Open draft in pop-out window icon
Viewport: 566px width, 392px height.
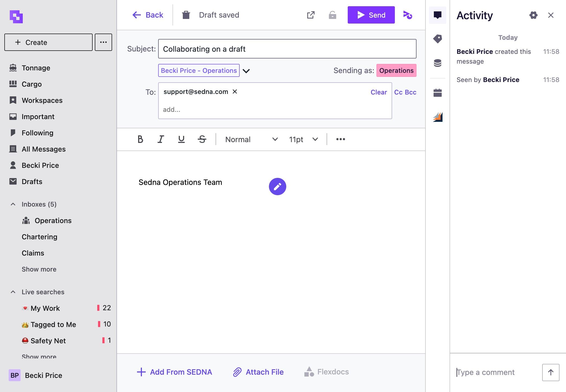(x=311, y=15)
